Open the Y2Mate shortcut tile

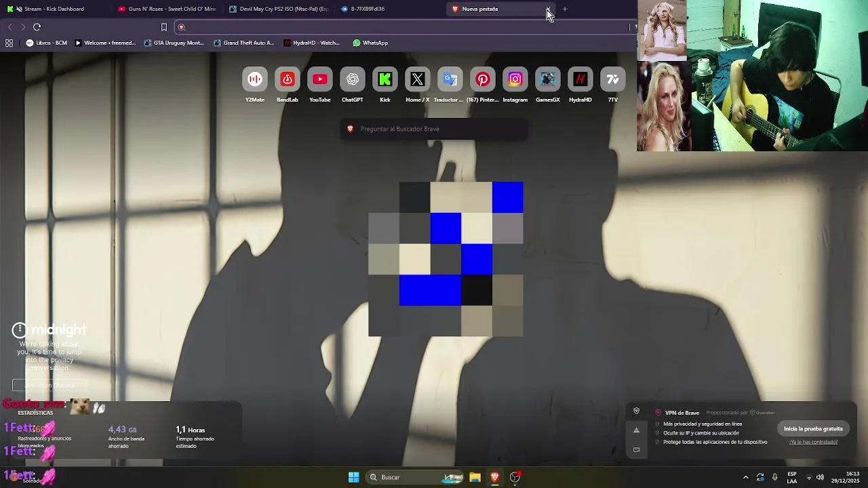click(255, 80)
